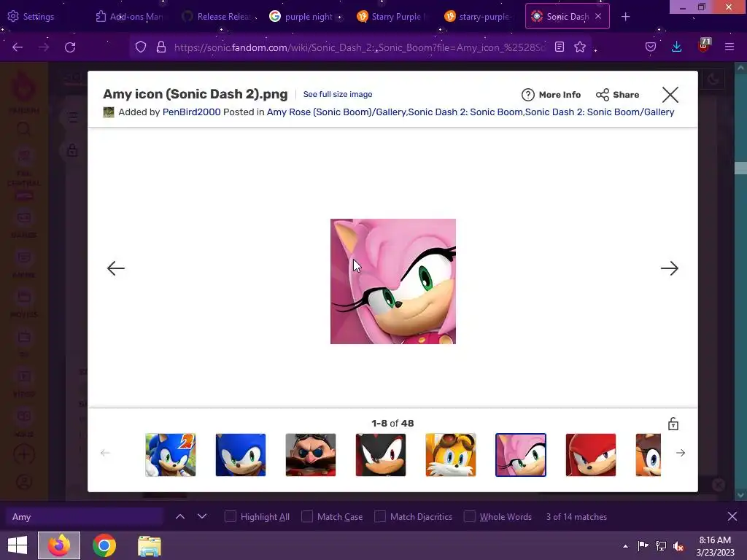
Task: Launch Chrome from the taskbar
Action: point(104,545)
